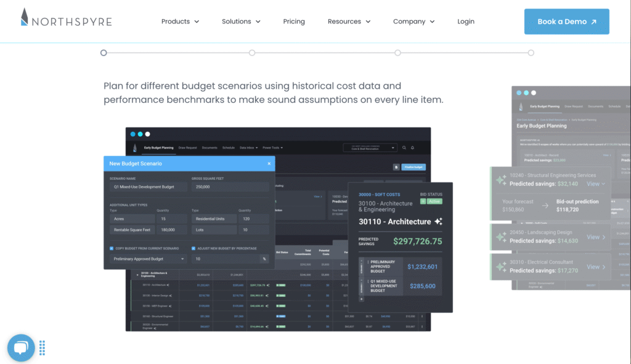Viewport: 631px width, 364px height.
Task: Click the notification bell icon
Action: pyautogui.click(x=413, y=148)
